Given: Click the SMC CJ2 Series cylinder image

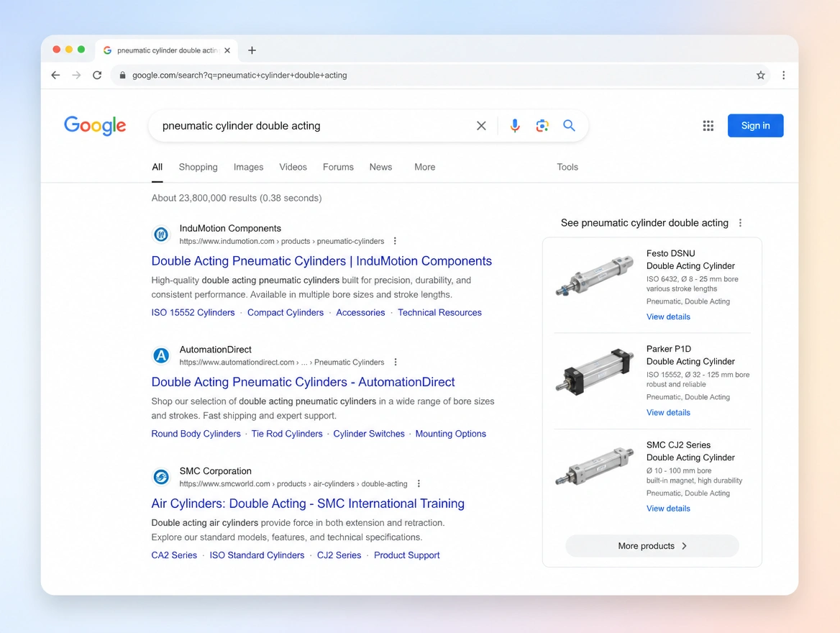Looking at the screenshot, I should point(595,466).
